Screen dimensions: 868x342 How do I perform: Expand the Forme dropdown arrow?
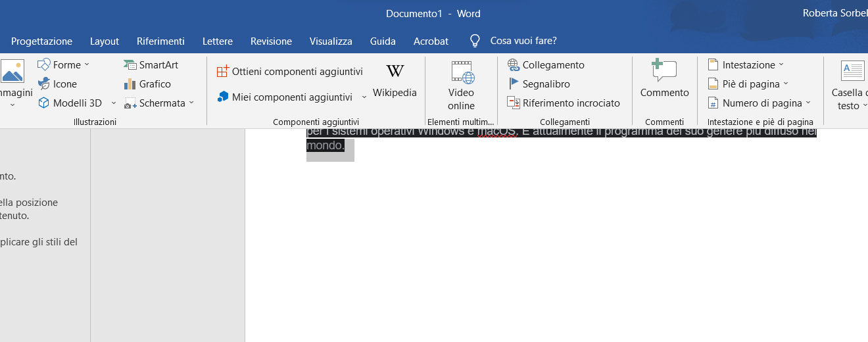point(87,64)
